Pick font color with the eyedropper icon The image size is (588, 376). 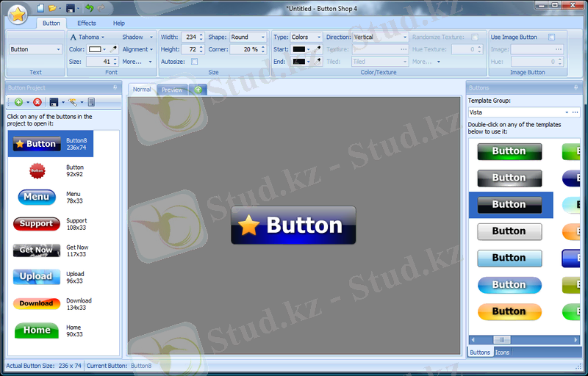(114, 49)
